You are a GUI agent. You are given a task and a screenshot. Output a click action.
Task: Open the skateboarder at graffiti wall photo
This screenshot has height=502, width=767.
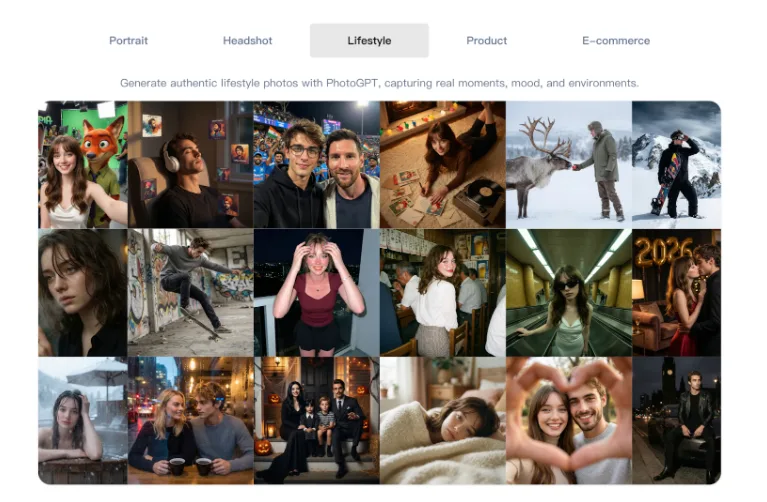[x=190, y=292]
